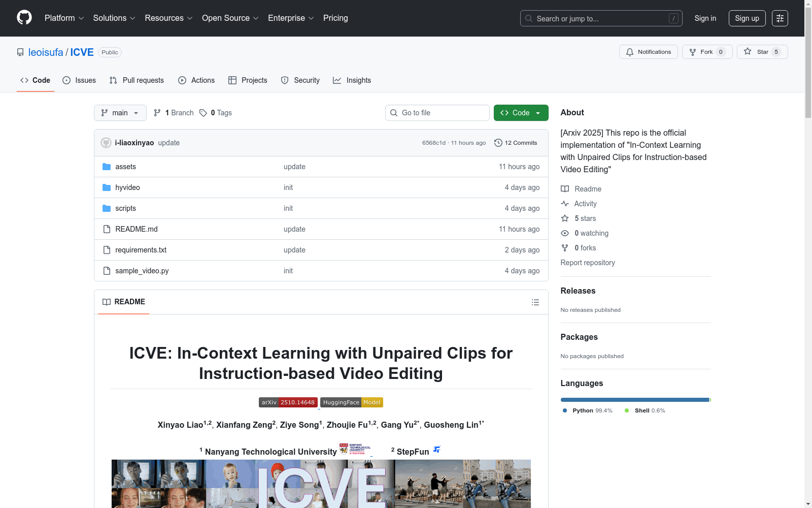
Task: Switch to the Issues tab
Action: click(x=79, y=80)
